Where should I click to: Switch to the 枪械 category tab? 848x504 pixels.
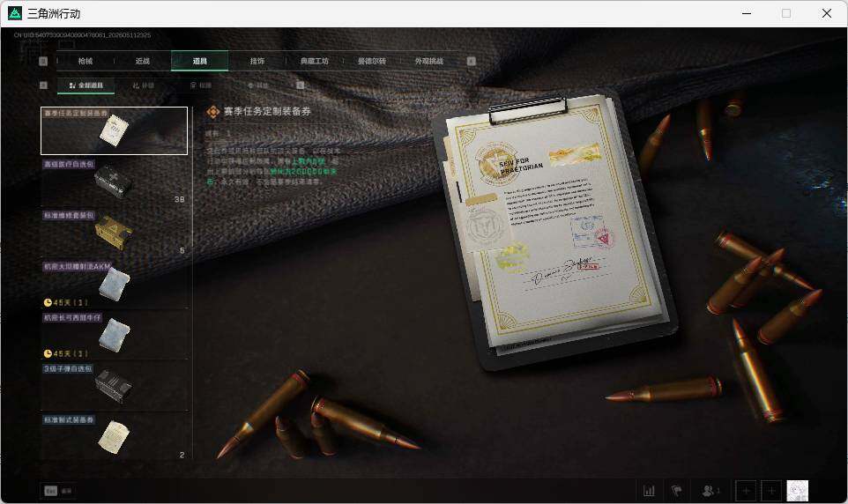[86, 61]
